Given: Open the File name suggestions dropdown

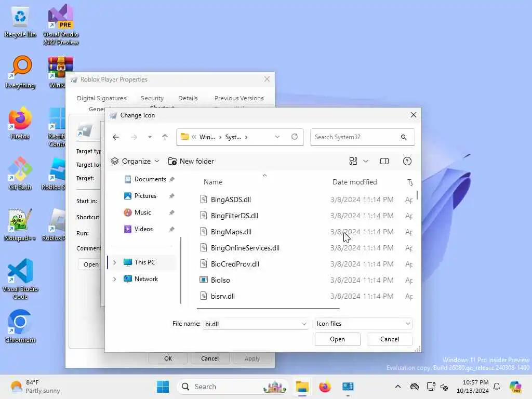Looking at the screenshot, I should click(x=304, y=324).
